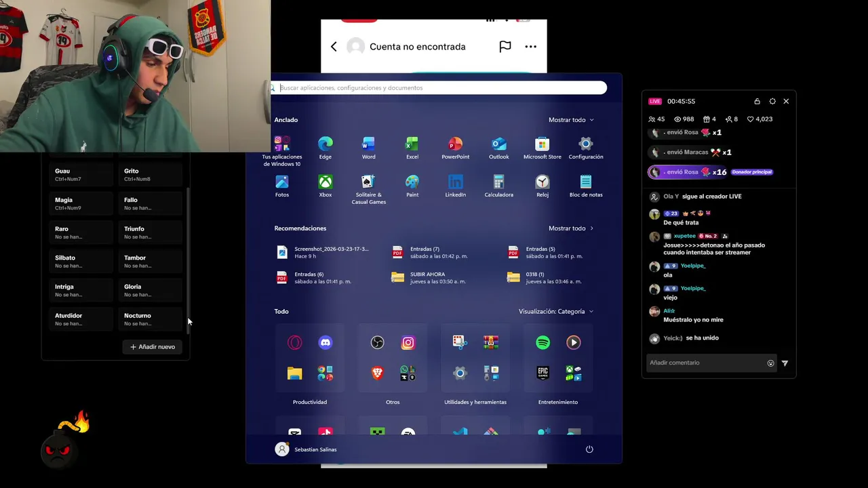
Task: Play the Tambor sound effect
Action: 151,262
